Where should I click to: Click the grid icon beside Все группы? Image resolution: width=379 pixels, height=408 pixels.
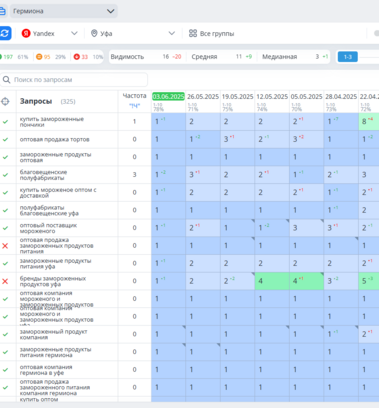pos(193,33)
